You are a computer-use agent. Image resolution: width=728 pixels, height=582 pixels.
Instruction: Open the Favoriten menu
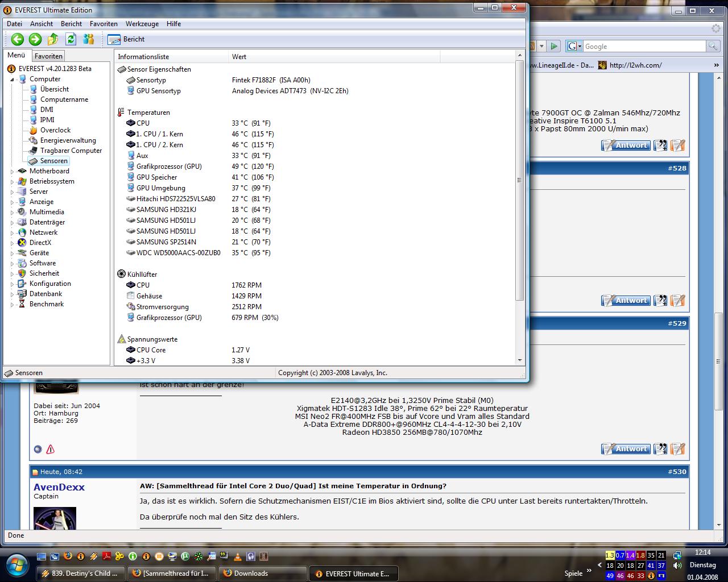[x=104, y=24]
